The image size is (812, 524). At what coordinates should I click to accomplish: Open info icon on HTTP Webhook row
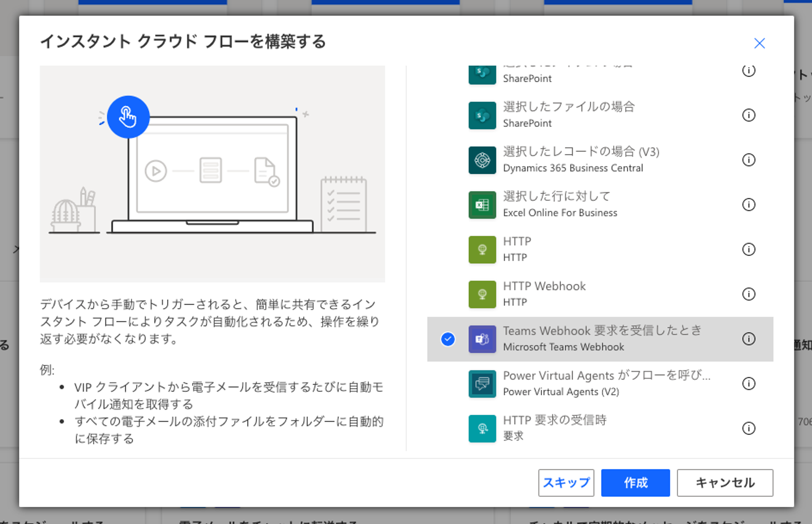coord(749,294)
